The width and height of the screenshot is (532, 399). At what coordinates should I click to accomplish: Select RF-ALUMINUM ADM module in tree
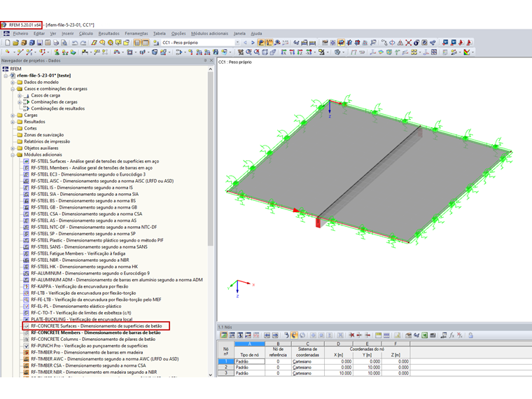[x=117, y=280]
